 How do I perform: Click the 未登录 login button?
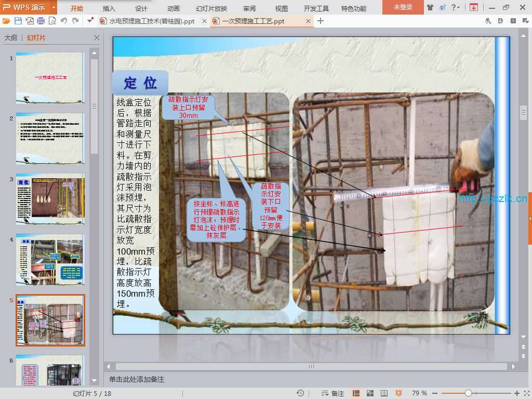tap(403, 7)
